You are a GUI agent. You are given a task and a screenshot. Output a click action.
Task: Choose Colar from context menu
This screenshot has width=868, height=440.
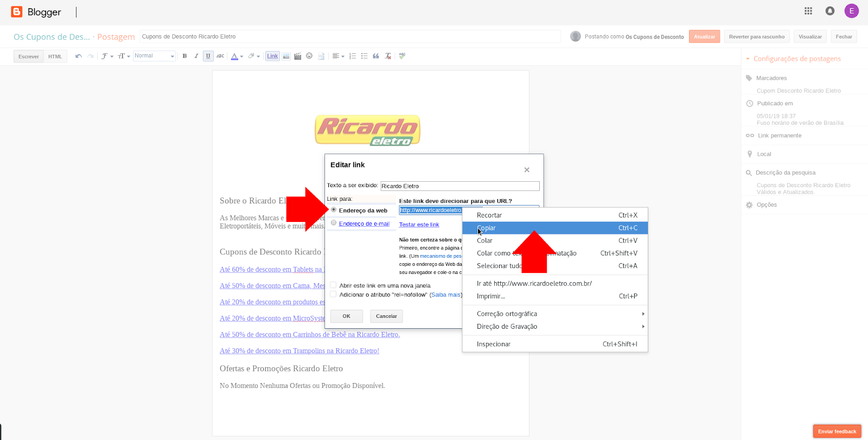tap(555, 240)
